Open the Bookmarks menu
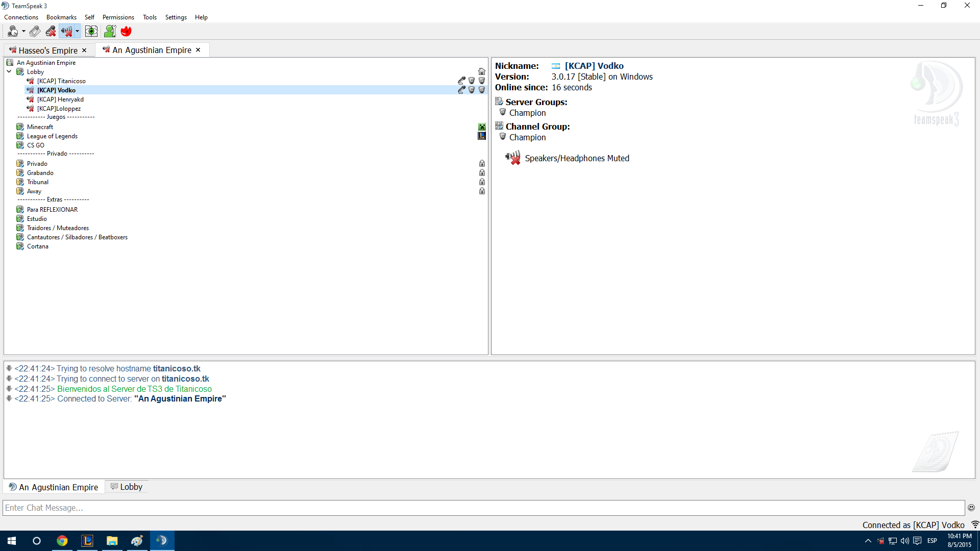 tap(61, 17)
